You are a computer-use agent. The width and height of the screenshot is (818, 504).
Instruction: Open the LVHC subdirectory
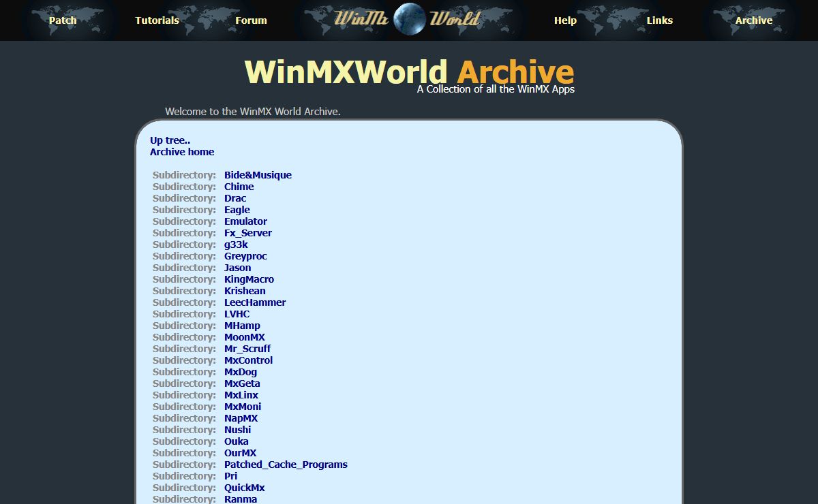click(237, 314)
